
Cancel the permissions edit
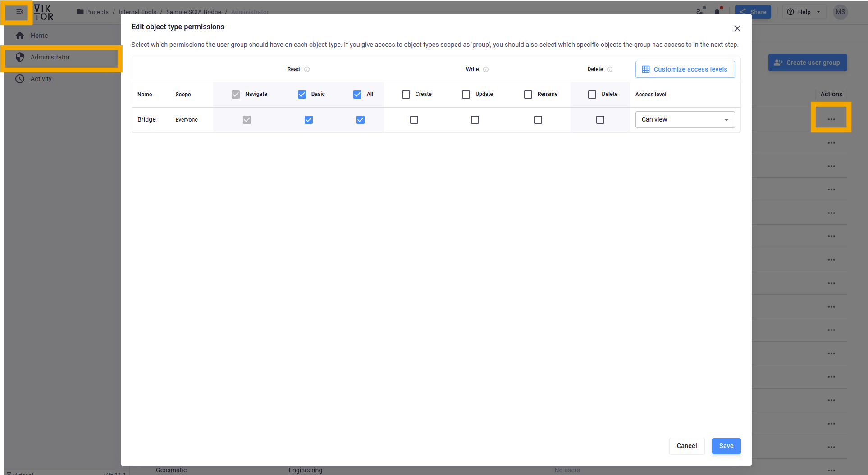(x=686, y=446)
